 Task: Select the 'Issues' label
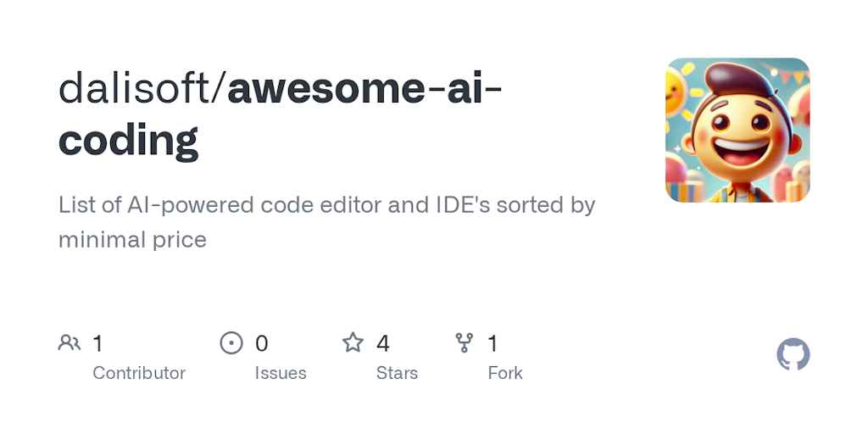[281, 373]
